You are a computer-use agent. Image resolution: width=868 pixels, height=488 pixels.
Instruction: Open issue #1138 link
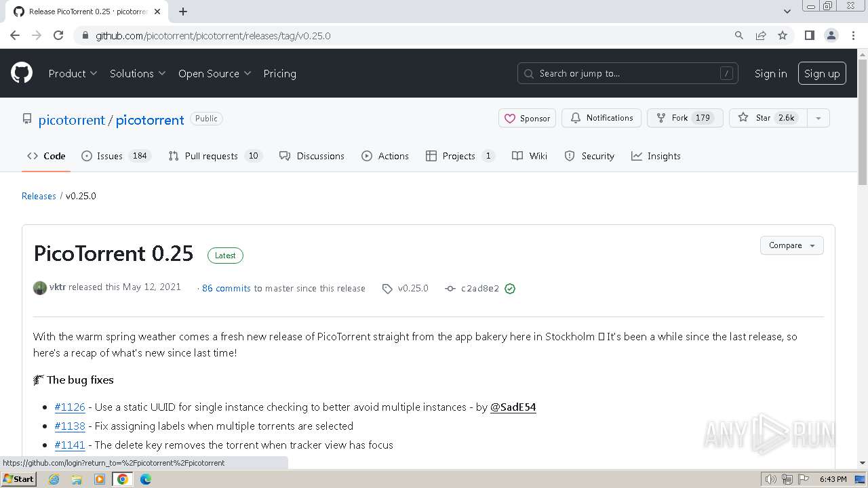click(x=70, y=426)
